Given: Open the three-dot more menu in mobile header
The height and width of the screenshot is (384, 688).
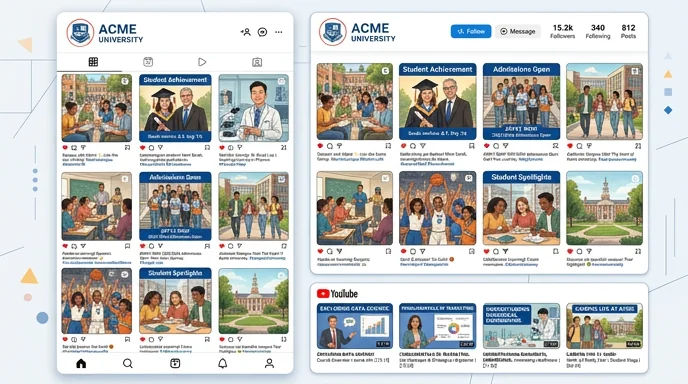Looking at the screenshot, I should click(279, 32).
